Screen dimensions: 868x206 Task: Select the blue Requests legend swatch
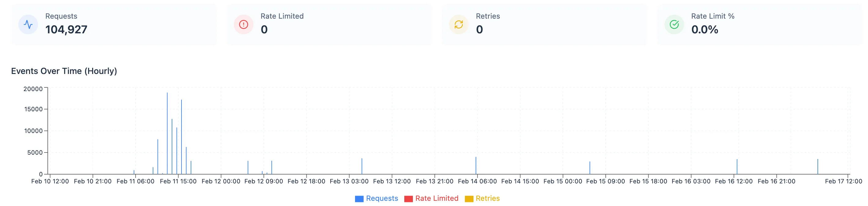(360, 199)
